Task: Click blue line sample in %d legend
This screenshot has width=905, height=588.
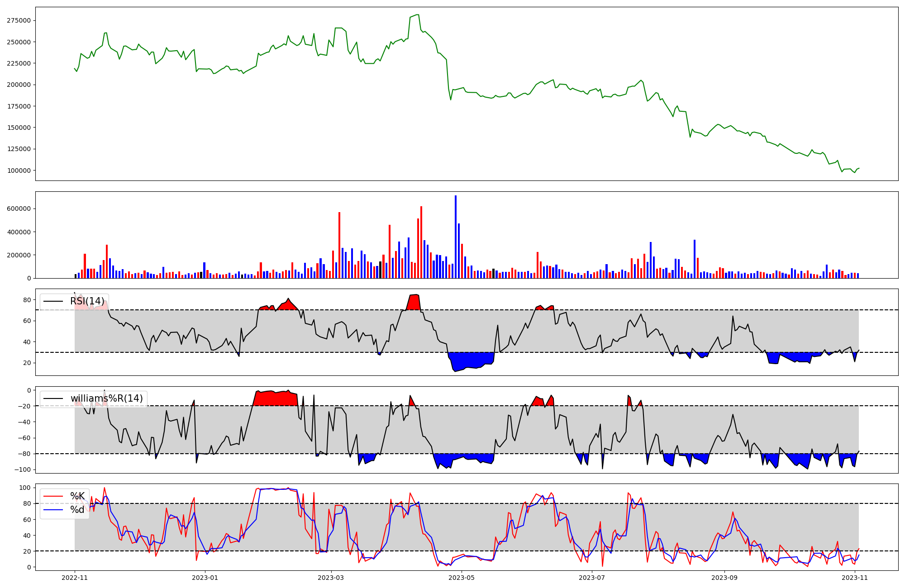Action: point(53,510)
